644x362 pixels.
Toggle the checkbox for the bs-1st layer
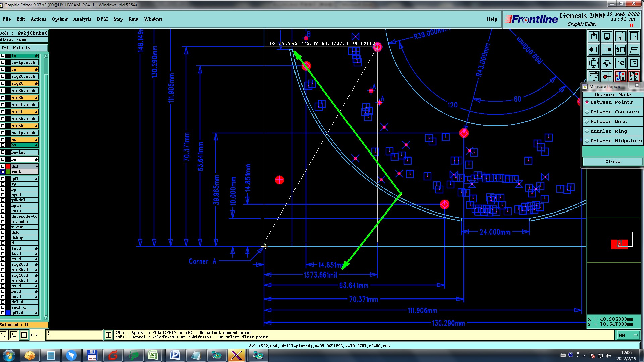3,152
